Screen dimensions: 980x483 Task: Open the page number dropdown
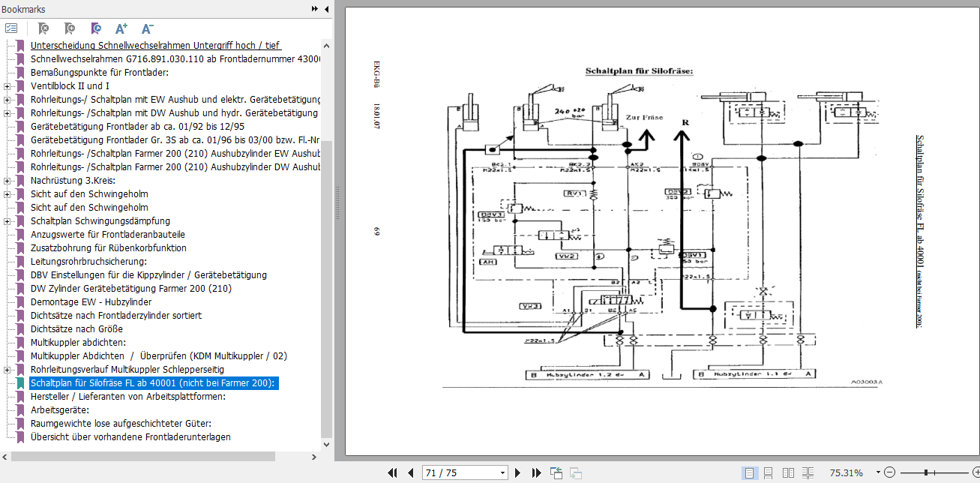click(x=502, y=473)
